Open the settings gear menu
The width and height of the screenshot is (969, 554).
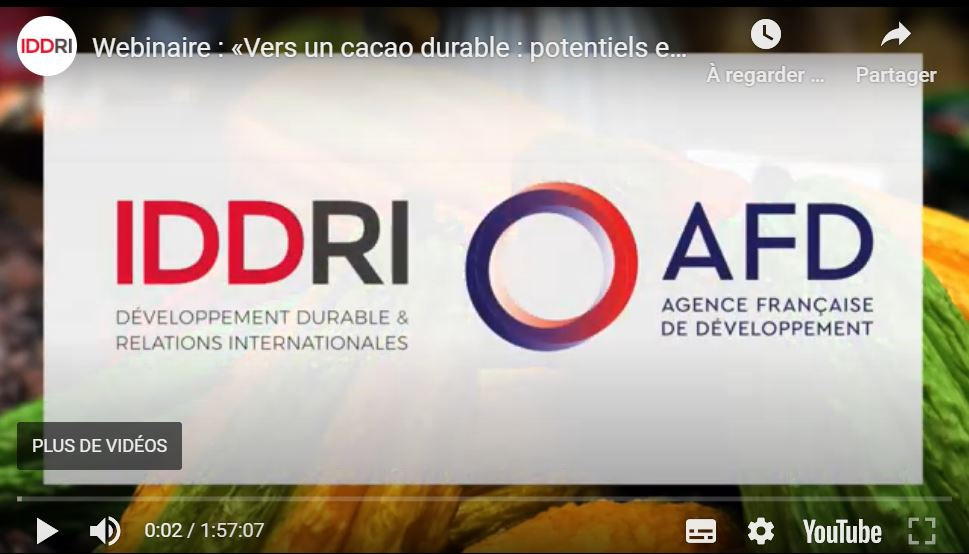(x=761, y=531)
